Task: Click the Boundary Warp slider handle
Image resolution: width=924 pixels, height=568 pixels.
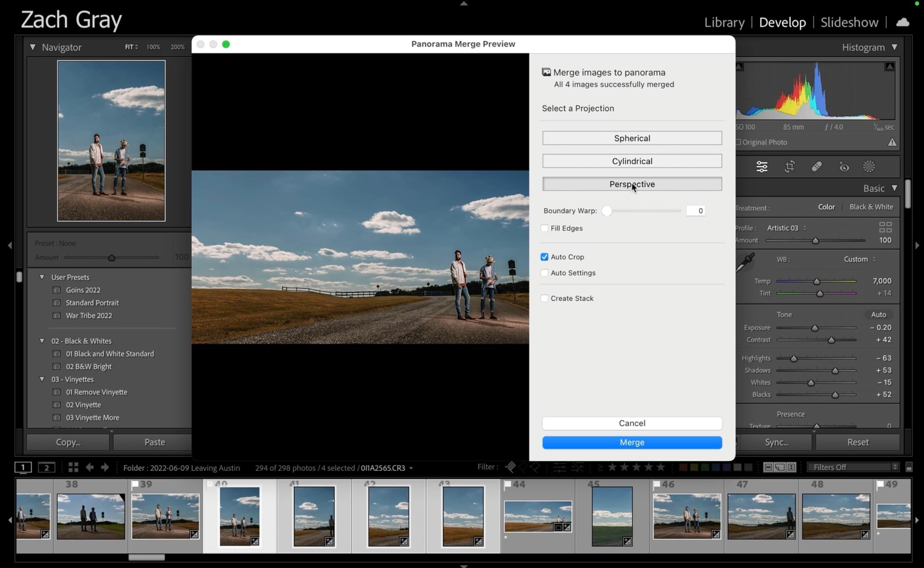Action: click(607, 211)
